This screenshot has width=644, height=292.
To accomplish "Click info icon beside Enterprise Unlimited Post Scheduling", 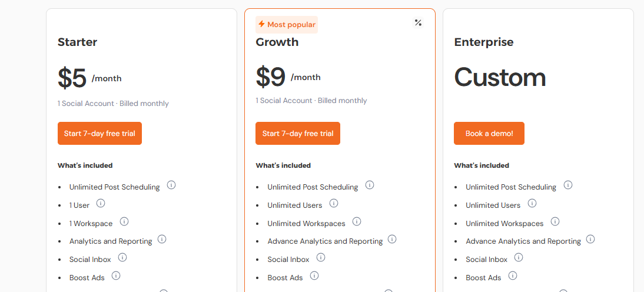I will tap(568, 185).
